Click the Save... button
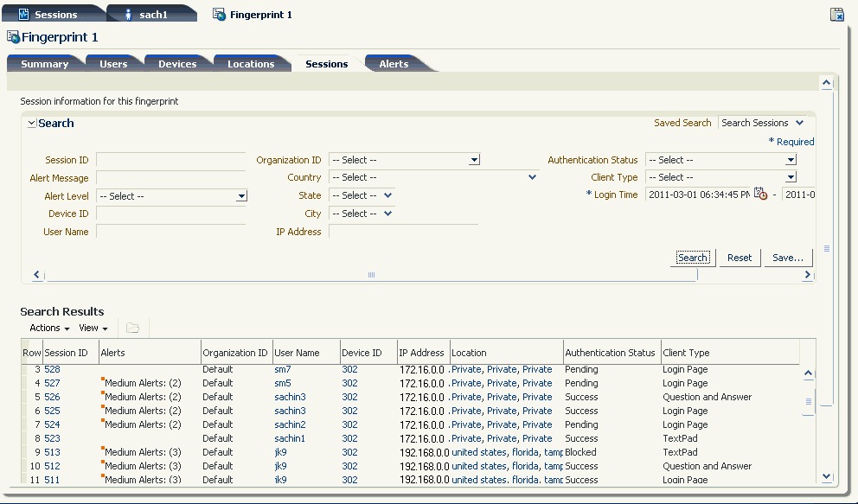This screenshot has width=858, height=504. coord(787,258)
